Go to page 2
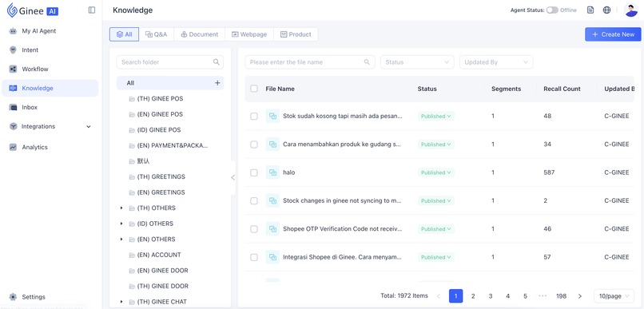644x309 pixels. click(473, 296)
